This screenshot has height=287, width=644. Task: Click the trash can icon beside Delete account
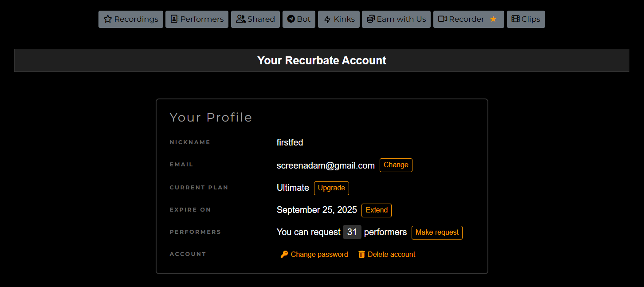coord(361,254)
